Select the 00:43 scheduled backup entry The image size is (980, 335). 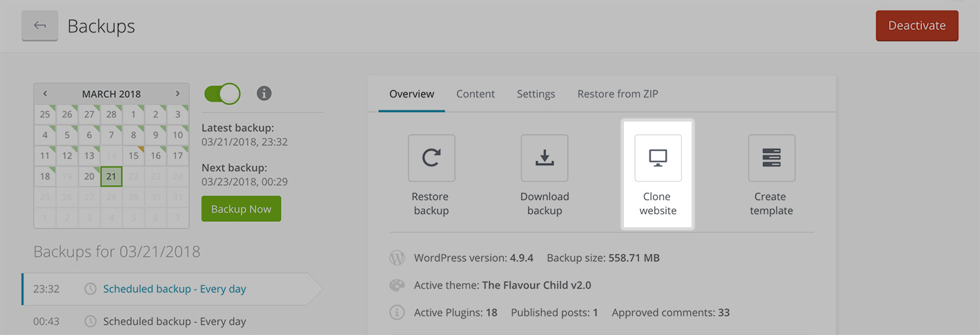point(174,321)
